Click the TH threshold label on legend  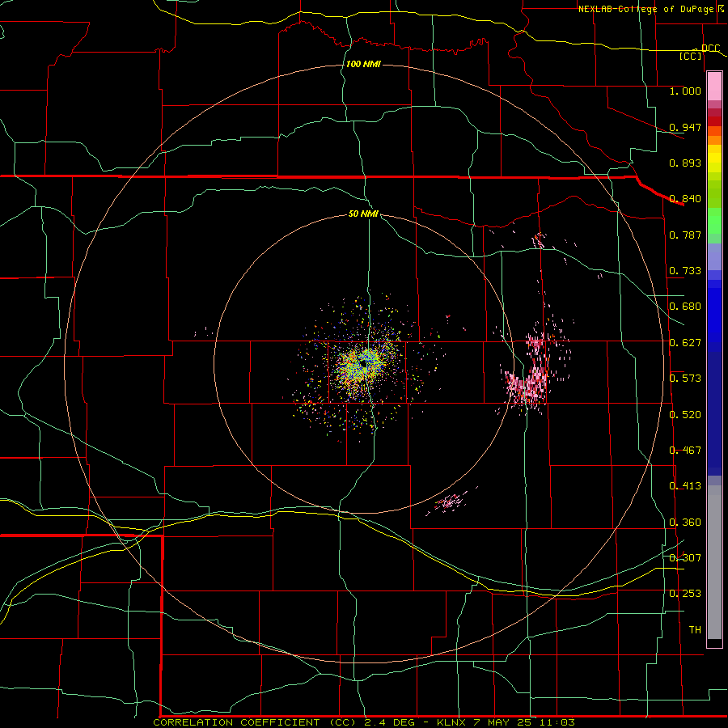(x=695, y=630)
